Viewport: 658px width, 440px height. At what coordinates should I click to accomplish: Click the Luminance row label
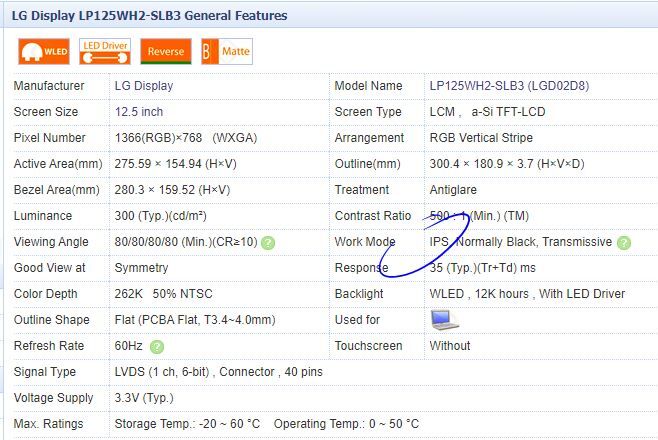42,216
